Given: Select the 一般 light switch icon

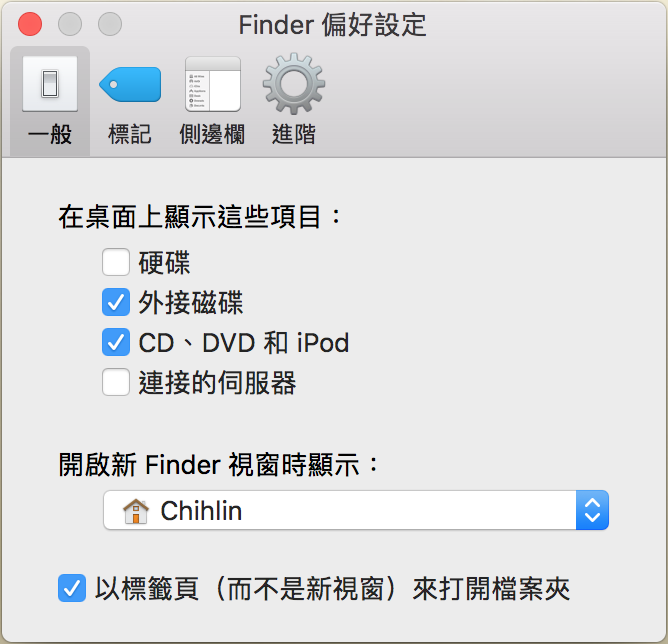Looking at the screenshot, I should pyautogui.click(x=50, y=84).
